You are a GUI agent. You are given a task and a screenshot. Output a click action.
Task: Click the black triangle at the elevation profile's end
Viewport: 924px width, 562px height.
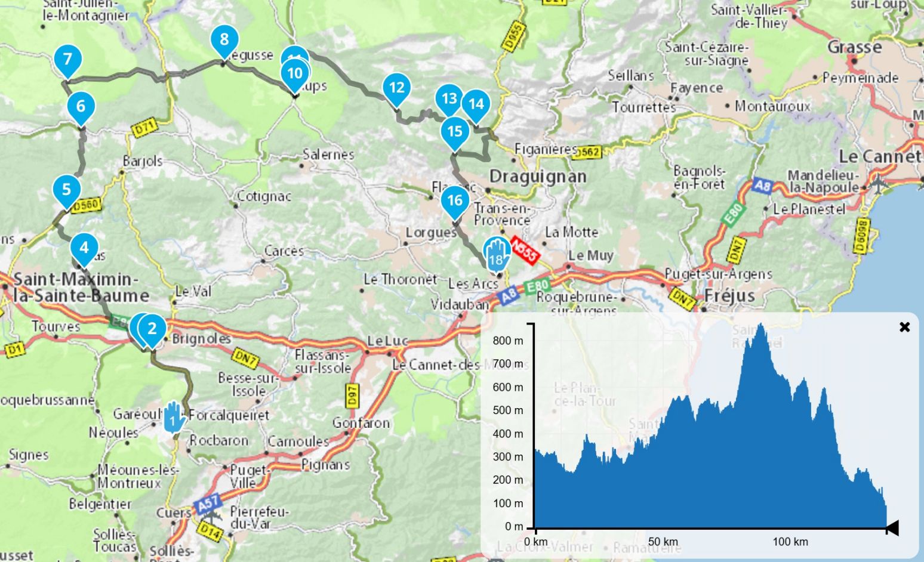pyautogui.click(x=892, y=528)
